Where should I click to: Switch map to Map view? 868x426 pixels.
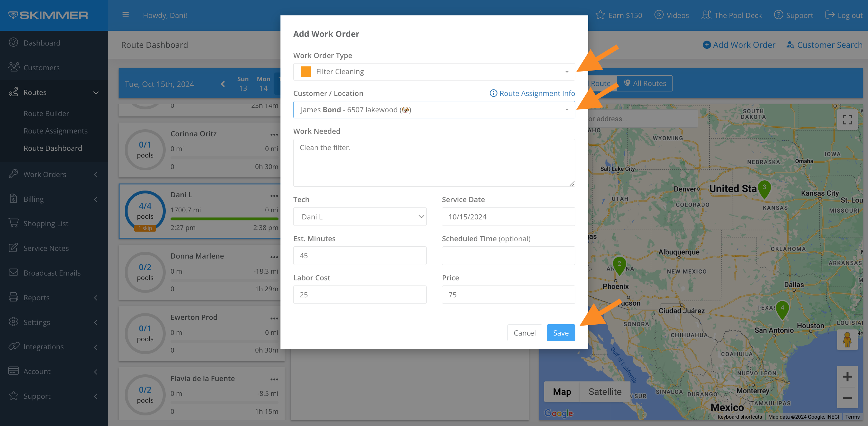(562, 392)
